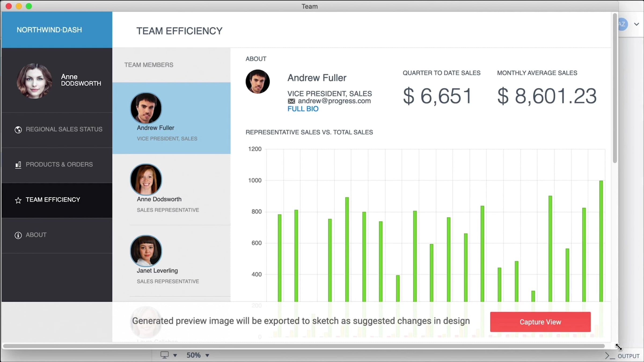
Task: Open the Regional Sales Status menu item
Action: point(64,129)
